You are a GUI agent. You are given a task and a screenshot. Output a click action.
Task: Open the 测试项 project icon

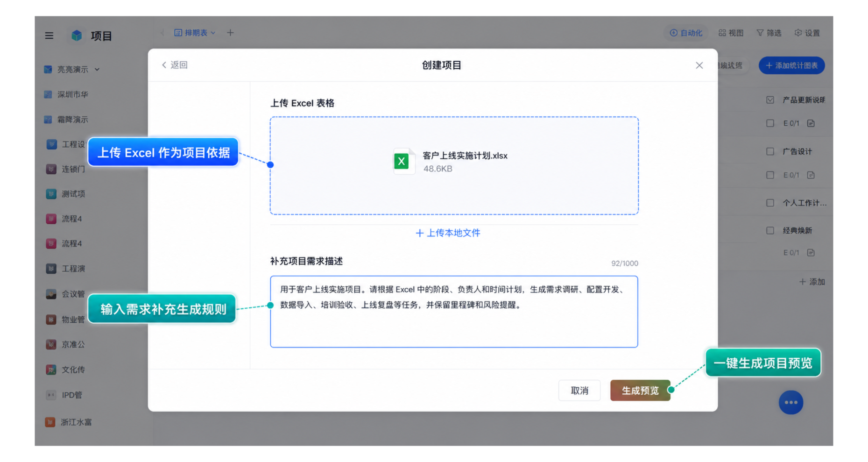51,194
